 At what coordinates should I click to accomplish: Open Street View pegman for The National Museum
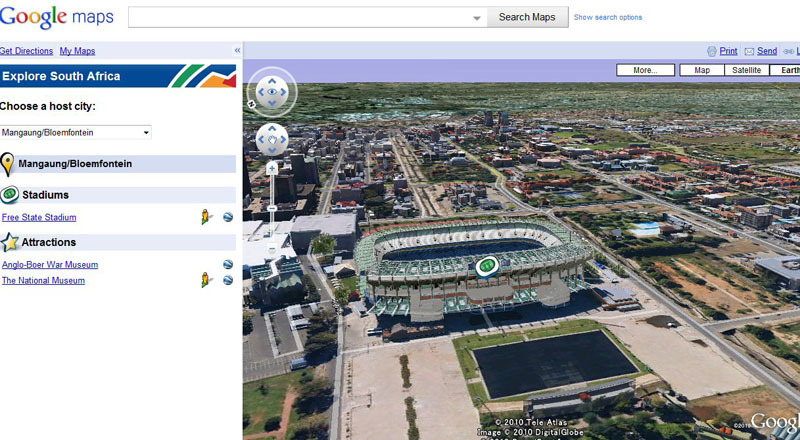(206, 280)
